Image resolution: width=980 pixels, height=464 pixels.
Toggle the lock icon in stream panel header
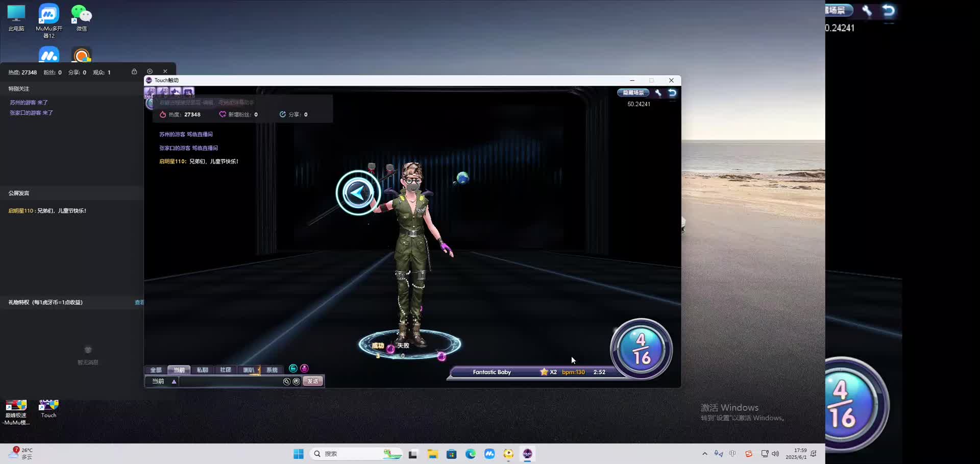click(134, 71)
